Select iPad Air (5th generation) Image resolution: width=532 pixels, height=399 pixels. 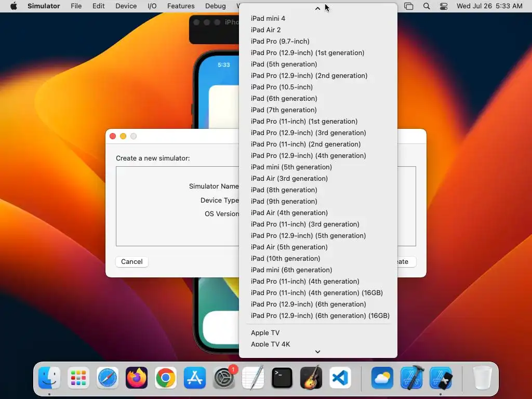[318, 247]
